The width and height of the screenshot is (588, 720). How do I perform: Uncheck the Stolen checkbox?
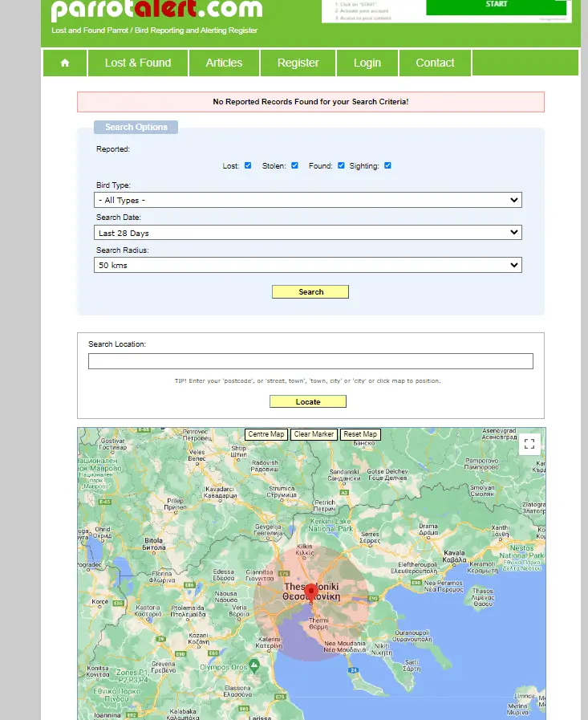(294, 165)
